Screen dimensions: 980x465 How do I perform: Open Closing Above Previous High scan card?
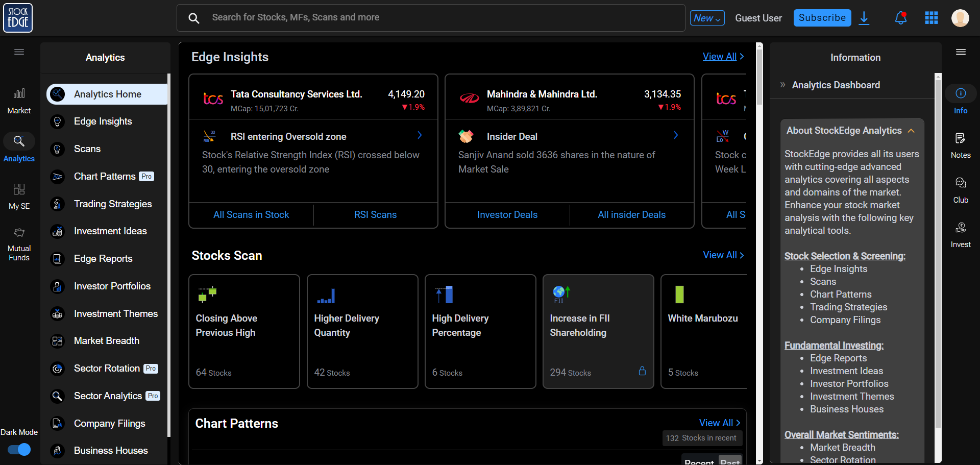[244, 332]
